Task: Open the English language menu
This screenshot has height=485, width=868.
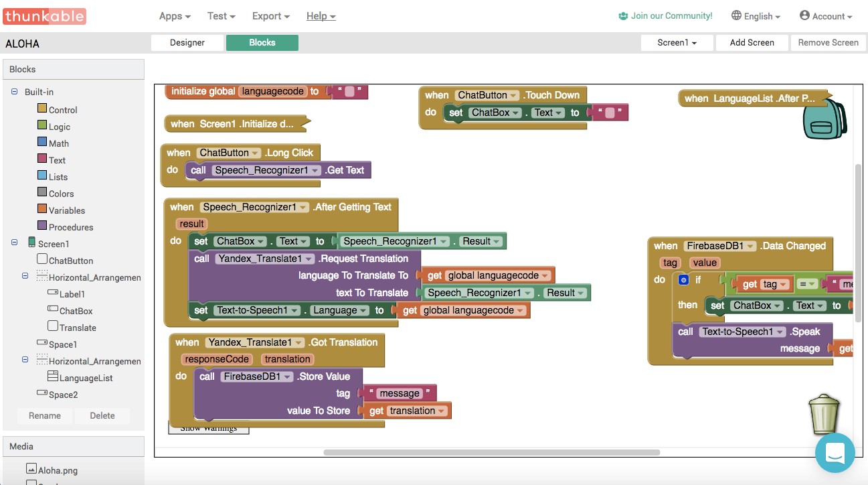Action: point(756,16)
